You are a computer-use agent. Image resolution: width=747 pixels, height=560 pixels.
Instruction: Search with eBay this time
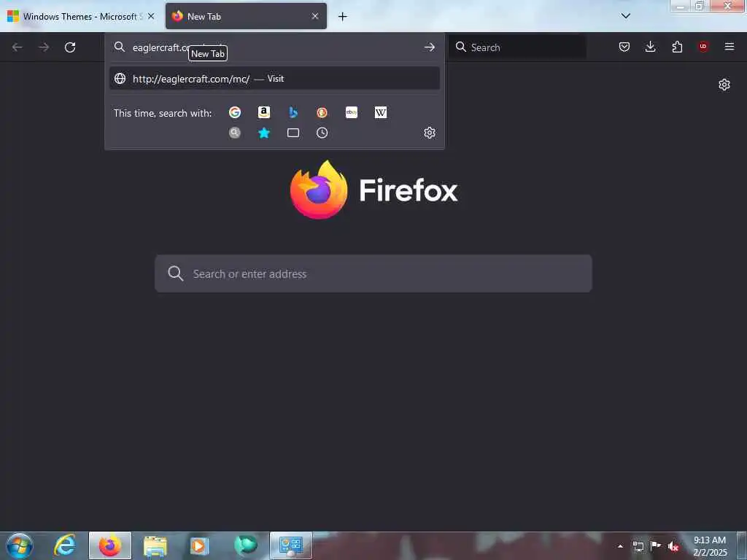point(352,112)
